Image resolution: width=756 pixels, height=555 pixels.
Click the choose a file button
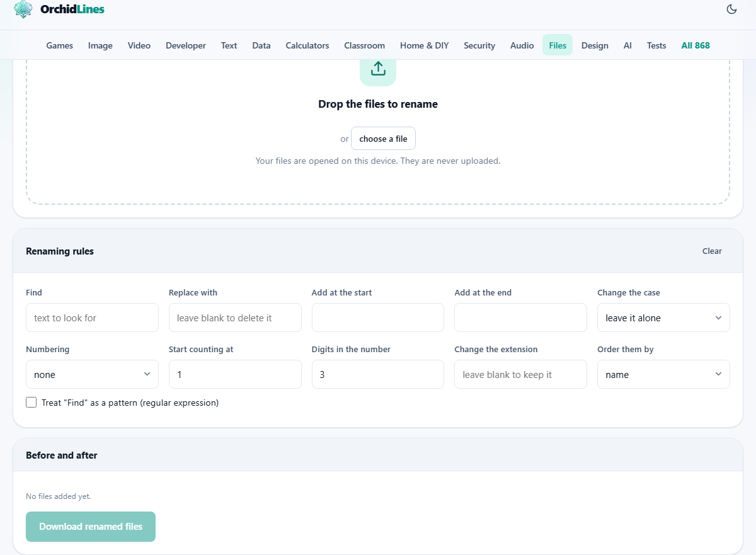coord(383,139)
